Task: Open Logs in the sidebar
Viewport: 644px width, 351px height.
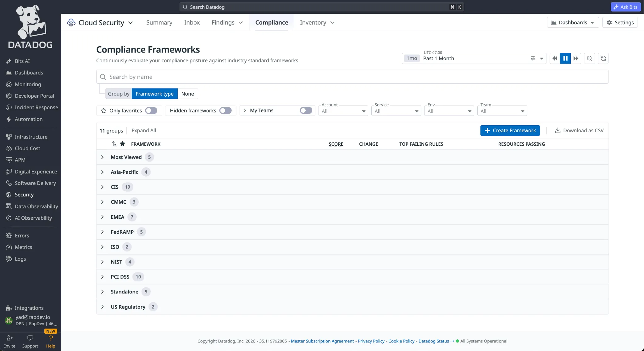Action: (16, 259)
